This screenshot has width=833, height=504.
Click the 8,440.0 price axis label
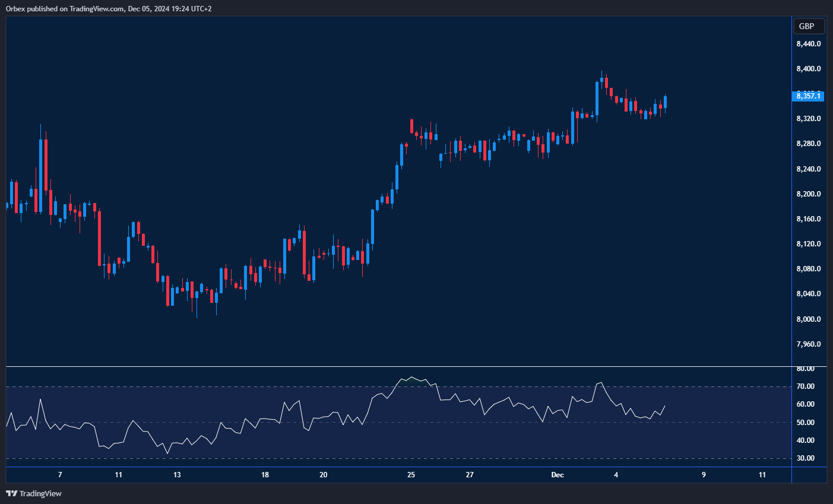(x=809, y=44)
